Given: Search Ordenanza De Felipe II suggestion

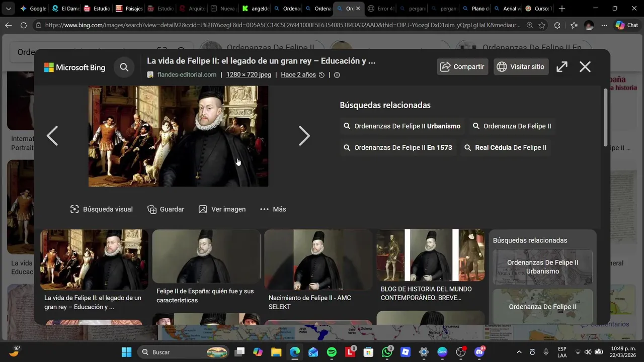Looking at the screenshot, I should pyautogui.click(x=512, y=126).
